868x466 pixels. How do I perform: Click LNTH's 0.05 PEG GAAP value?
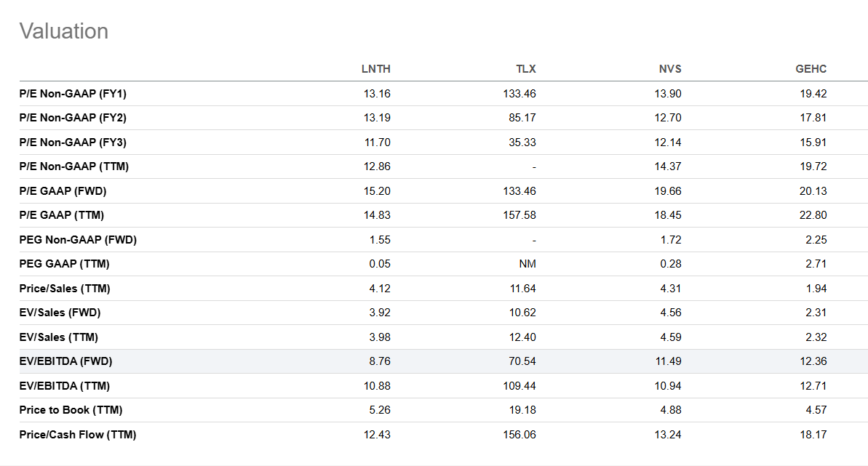click(x=380, y=264)
